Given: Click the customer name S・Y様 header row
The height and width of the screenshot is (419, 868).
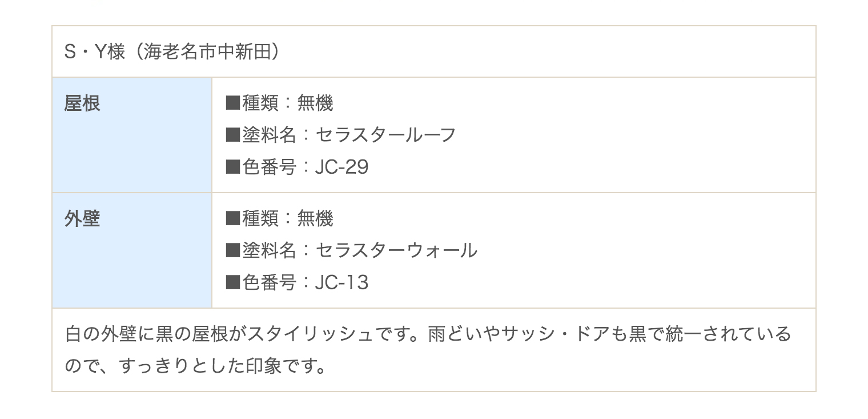Looking at the screenshot, I should [x=433, y=51].
